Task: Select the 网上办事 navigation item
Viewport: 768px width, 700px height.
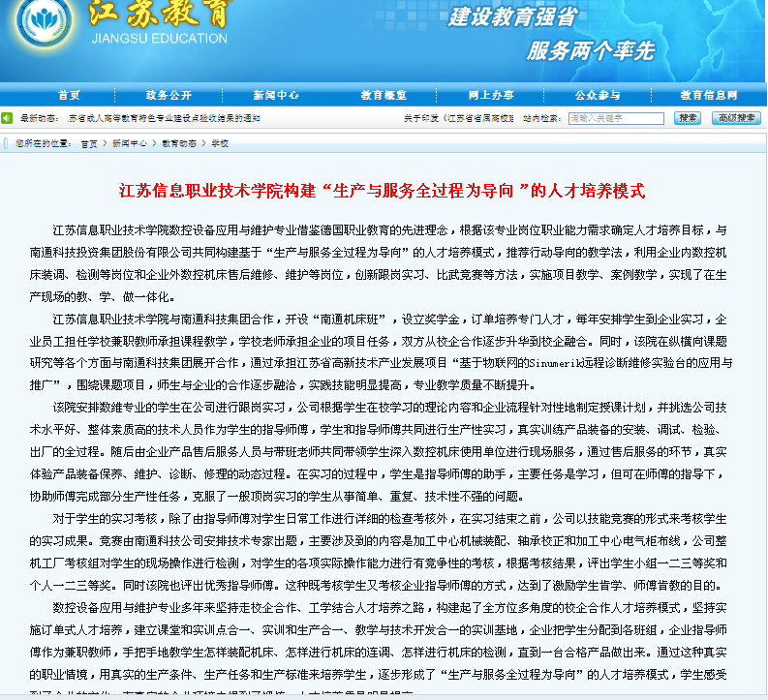Action: 491,95
